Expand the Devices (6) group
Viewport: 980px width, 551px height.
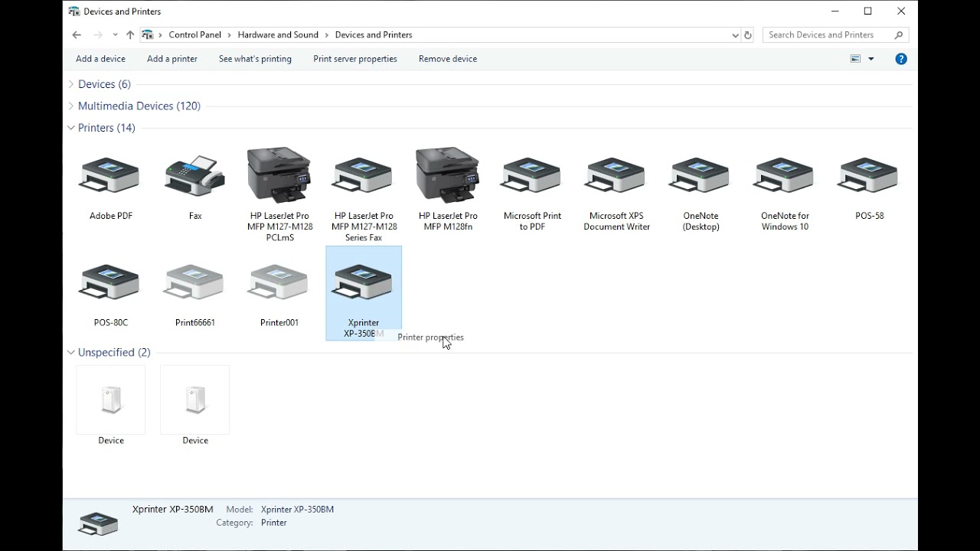click(x=71, y=84)
